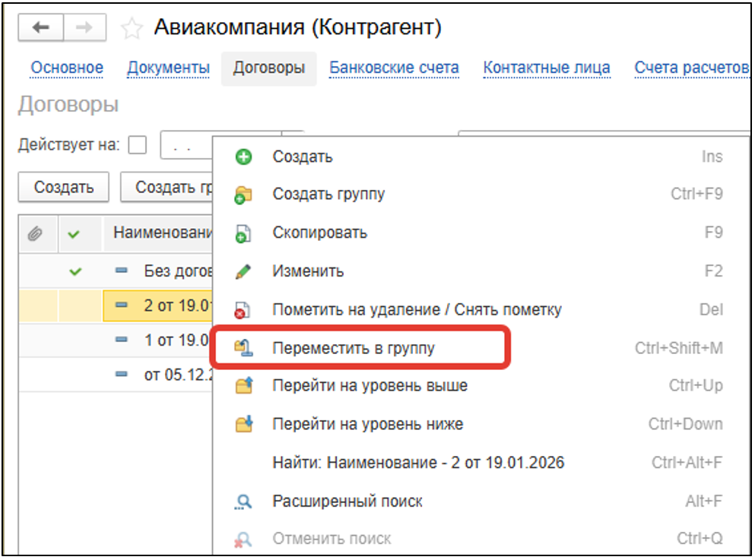This screenshot has width=755, height=560.
Task: Switch to the Банковские счета tab
Action: tap(394, 68)
